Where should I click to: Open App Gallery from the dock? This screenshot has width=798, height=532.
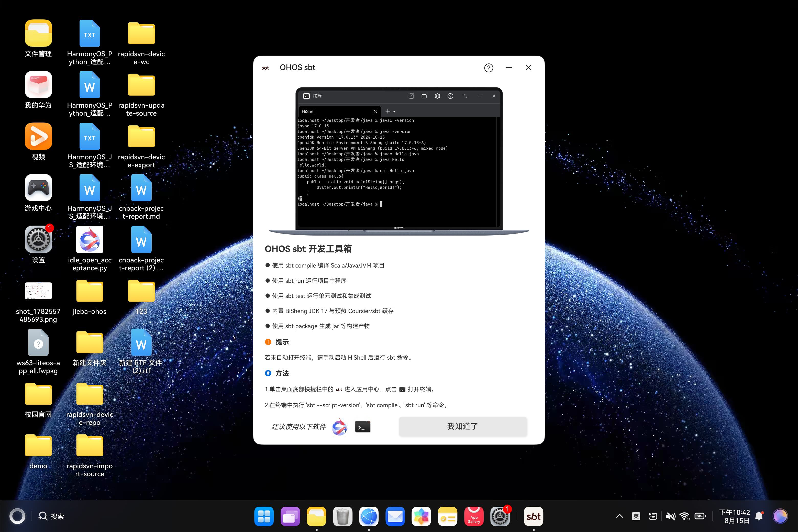474,516
